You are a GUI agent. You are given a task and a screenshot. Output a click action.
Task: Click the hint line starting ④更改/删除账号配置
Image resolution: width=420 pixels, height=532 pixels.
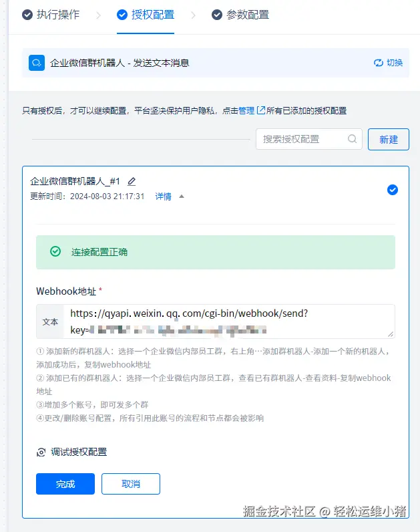(x=150, y=418)
